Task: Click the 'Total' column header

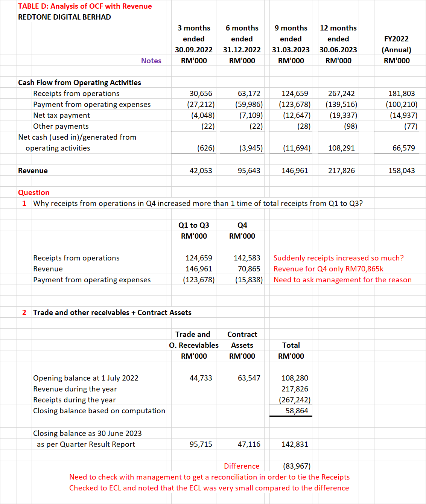Action: point(291,345)
